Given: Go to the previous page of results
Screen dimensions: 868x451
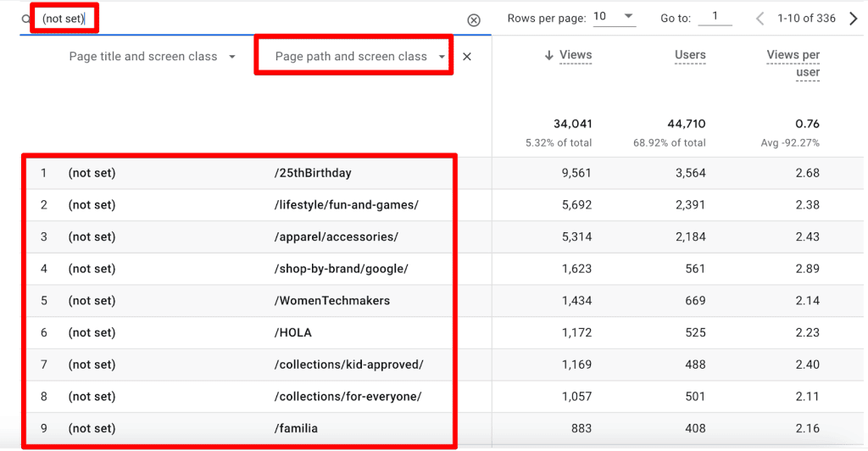Looking at the screenshot, I should [x=760, y=19].
